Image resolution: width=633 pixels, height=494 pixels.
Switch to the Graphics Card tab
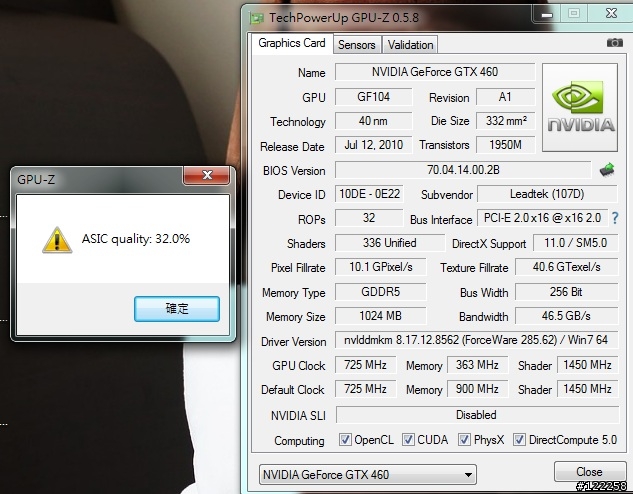pos(292,43)
